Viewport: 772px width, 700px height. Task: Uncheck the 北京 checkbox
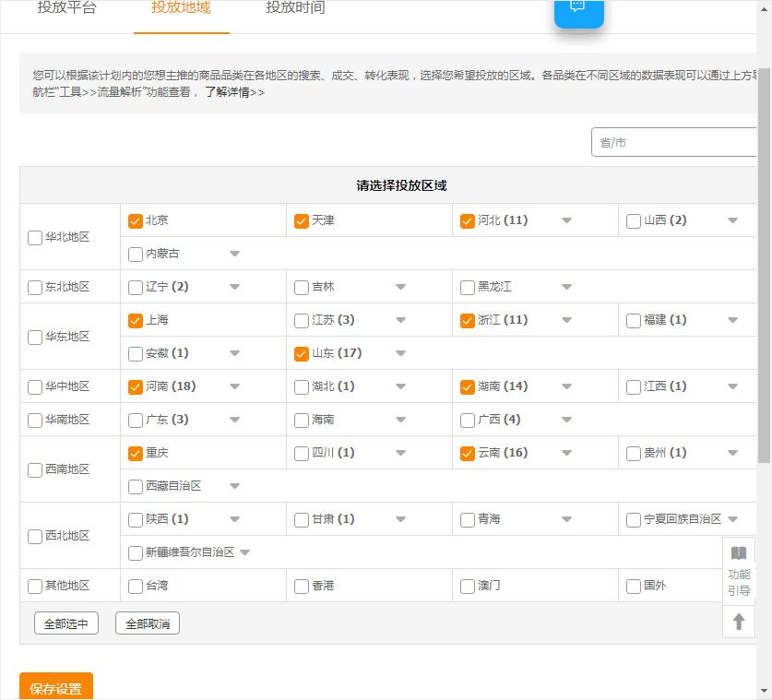pos(134,220)
